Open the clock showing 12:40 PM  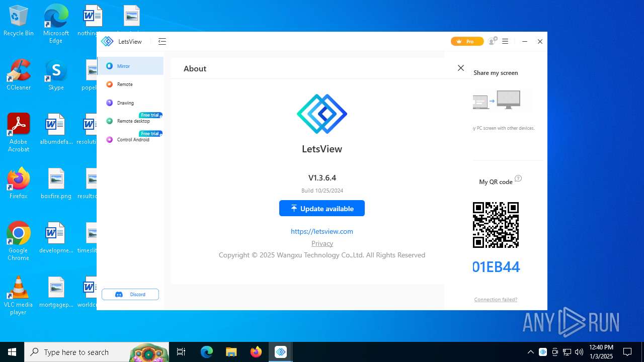tap(601, 352)
